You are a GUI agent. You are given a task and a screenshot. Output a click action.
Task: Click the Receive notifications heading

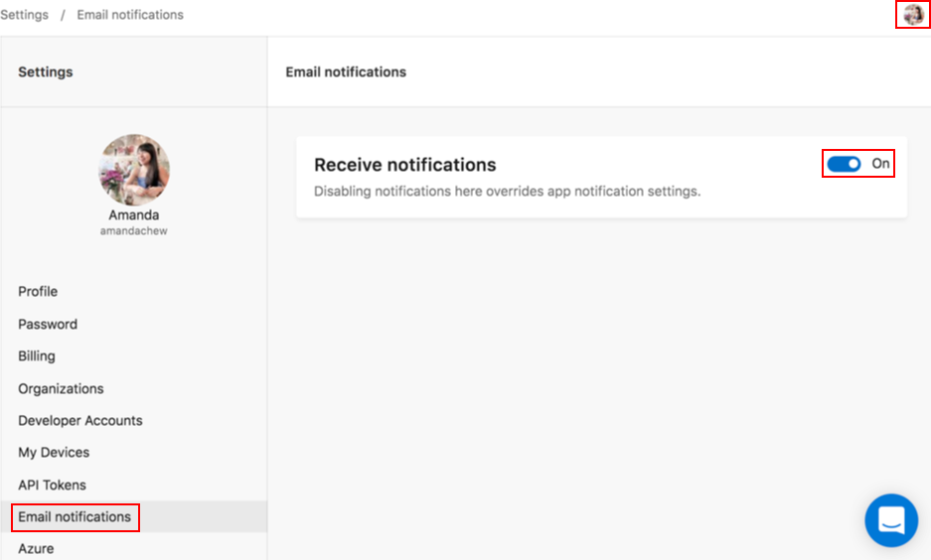point(405,164)
